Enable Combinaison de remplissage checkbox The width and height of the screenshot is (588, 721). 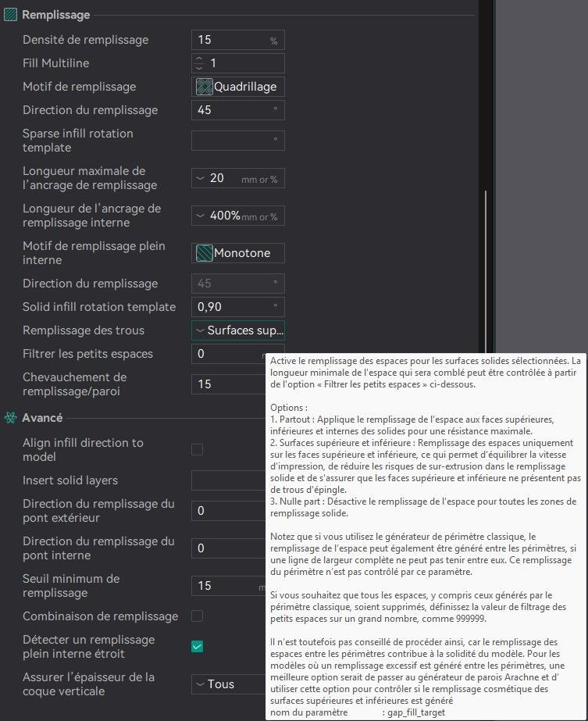pyautogui.click(x=198, y=616)
